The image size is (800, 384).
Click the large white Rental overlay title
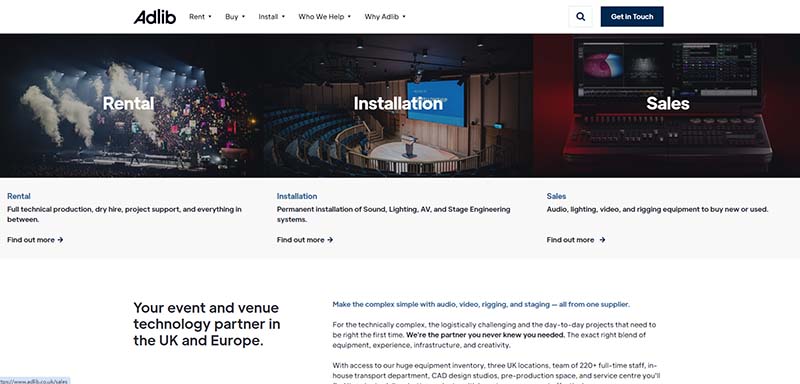click(128, 104)
